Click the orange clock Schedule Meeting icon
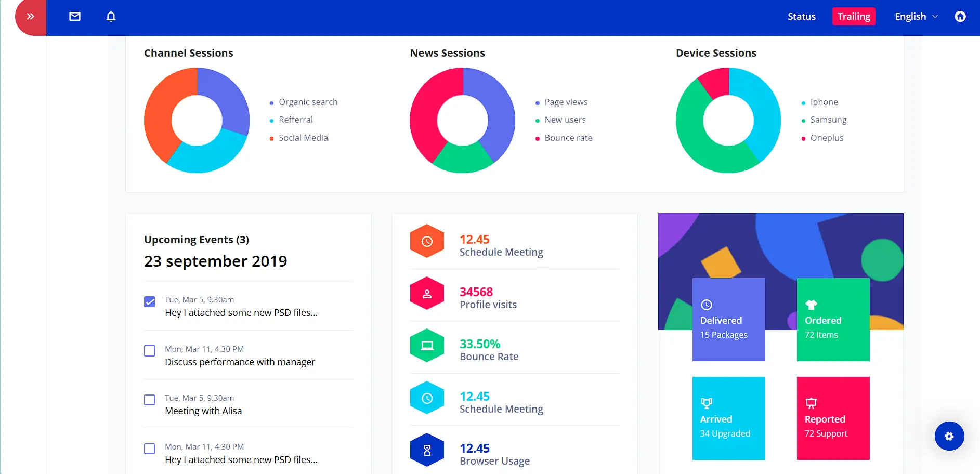The image size is (980, 474). (x=427, y=241)
